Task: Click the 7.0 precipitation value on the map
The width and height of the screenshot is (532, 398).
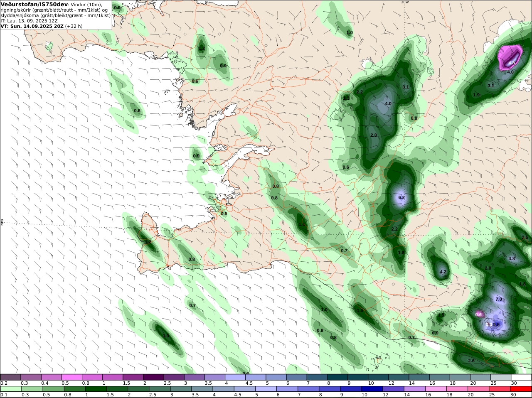Action: coord(499,299)
